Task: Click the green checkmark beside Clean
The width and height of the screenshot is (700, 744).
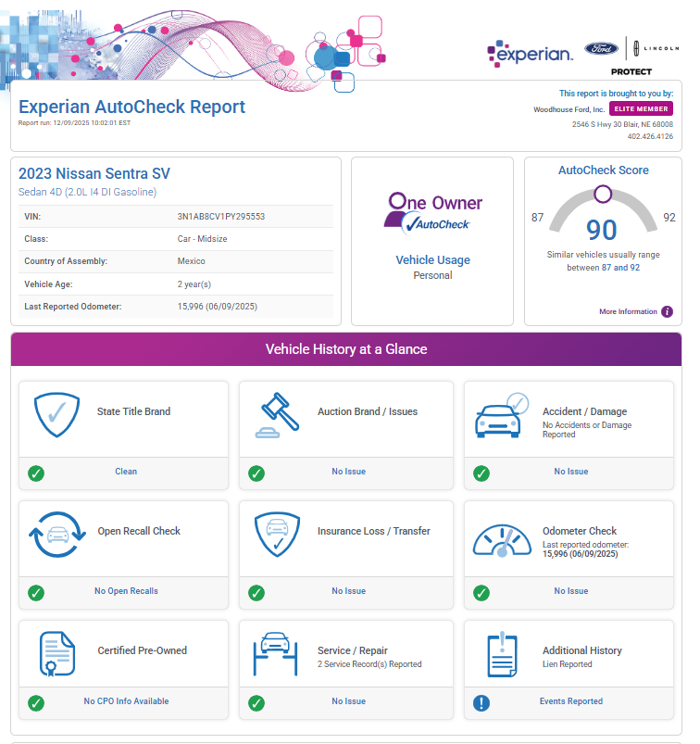Action: tap(36, 473)
